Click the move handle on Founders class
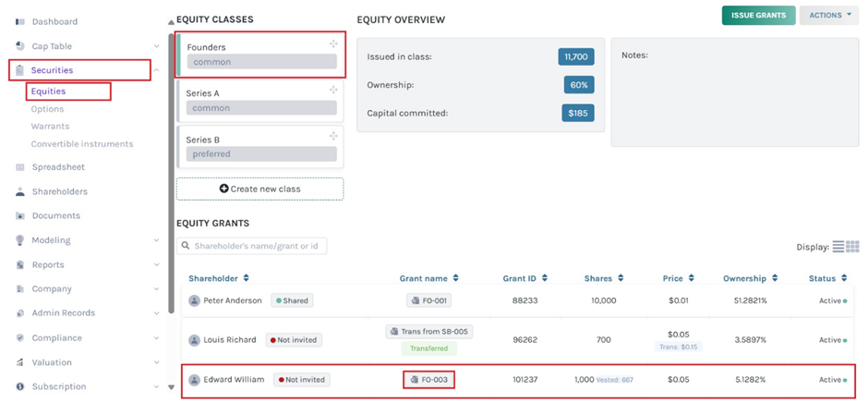868x403 pixels. 333,44
